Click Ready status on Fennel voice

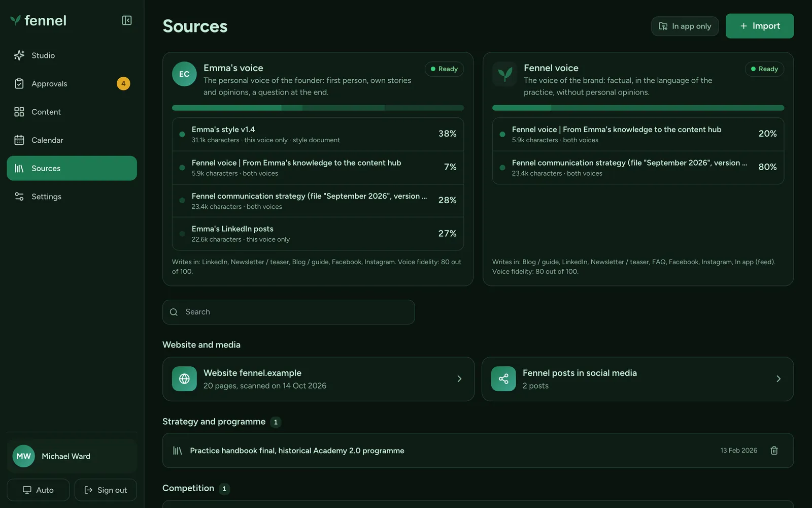764,69
